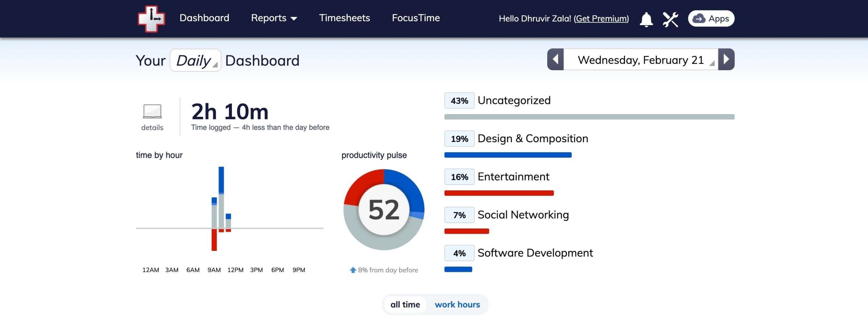Expand the Reports dropdown menu

click(x=274, y=18)
